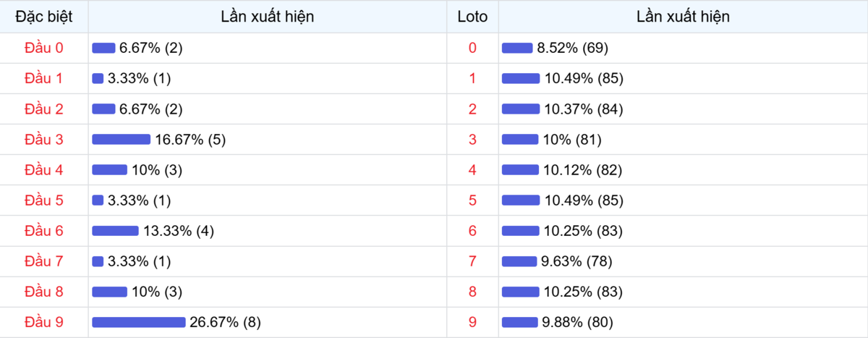Click the 'Lần xuất hiện' header beside Đặc biệt

pyautogui.click(x=268, y=17)
